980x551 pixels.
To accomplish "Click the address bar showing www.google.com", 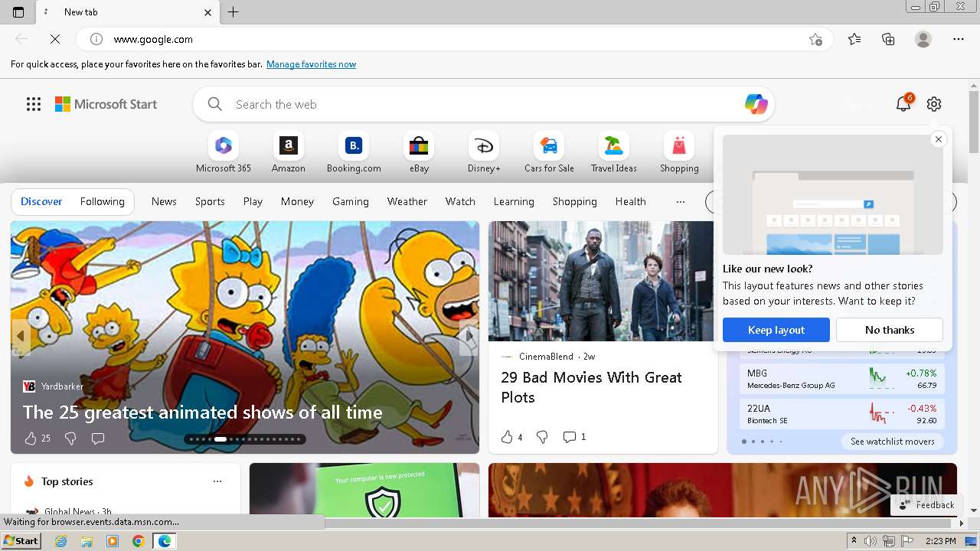I will (456, 39).
